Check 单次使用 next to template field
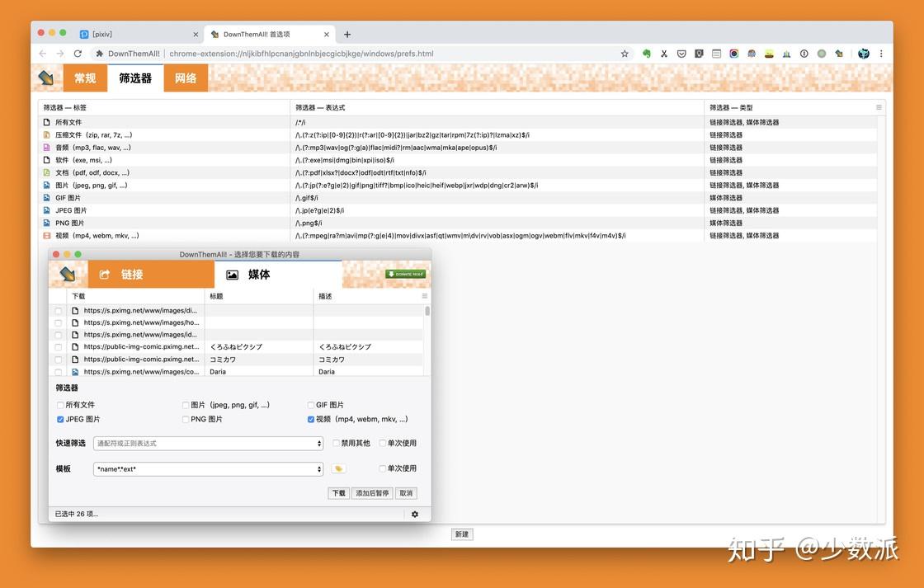924x588 pixels. pos(383,468)
